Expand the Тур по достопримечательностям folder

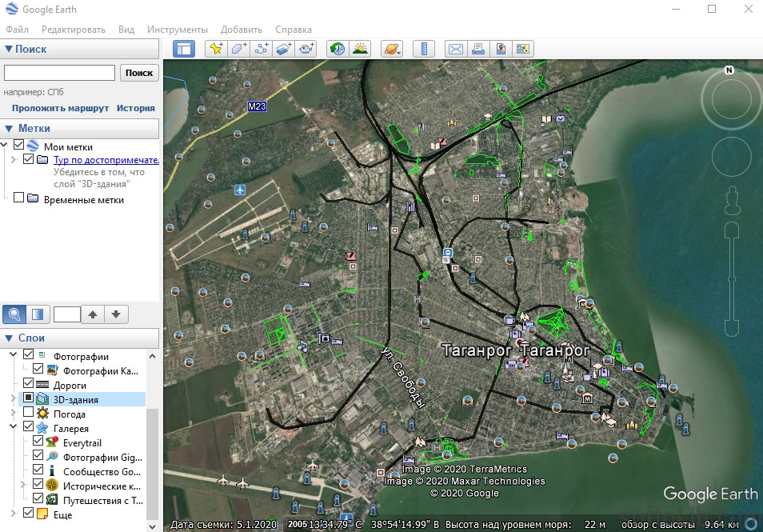point(14,160)
